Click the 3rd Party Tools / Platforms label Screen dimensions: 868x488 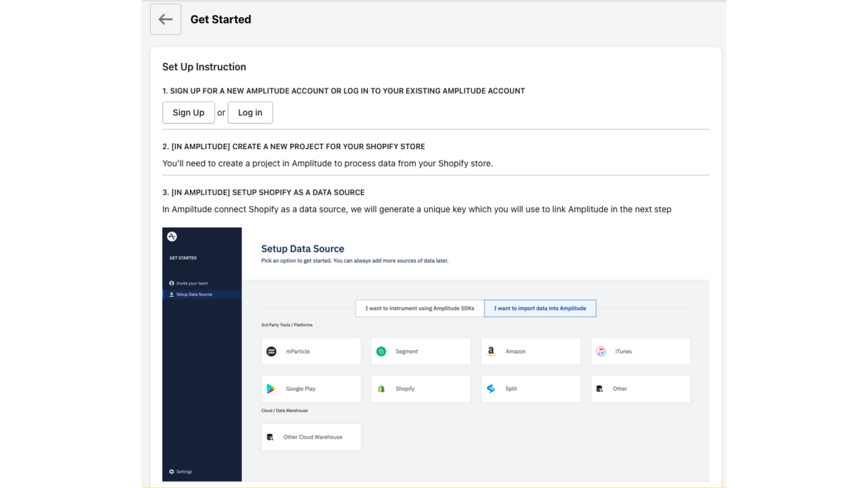287,325
